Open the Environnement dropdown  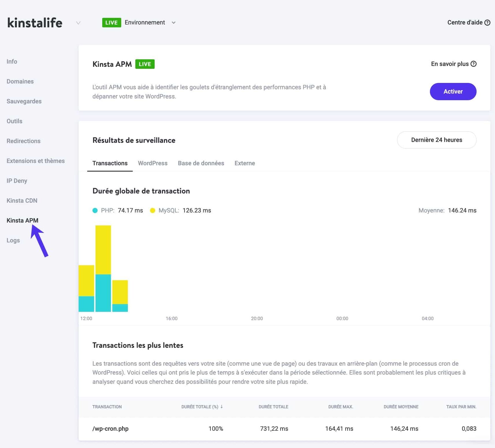tap(173, 22)
